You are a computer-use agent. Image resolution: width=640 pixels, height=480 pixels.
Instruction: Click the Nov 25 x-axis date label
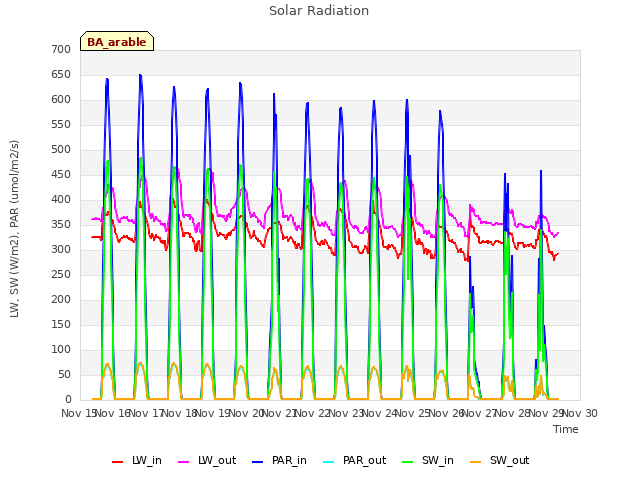pos(413,414)
